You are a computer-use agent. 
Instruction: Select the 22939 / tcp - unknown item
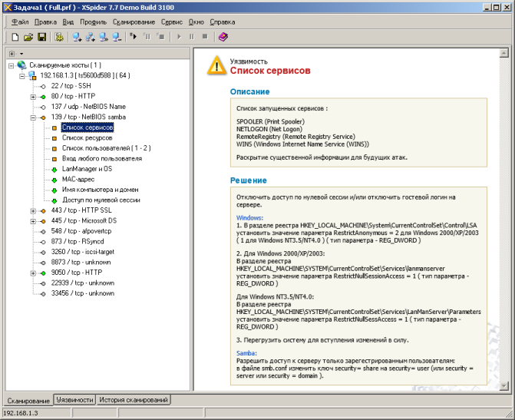(83, 283)
